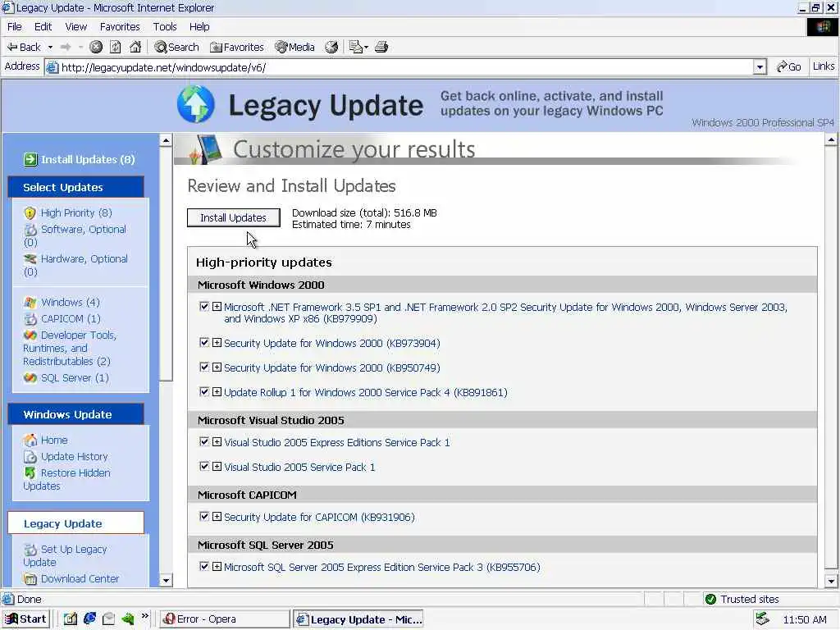Click the Set Up Legacy Update icon
840x630 pixels.
(x=30, y=550)
